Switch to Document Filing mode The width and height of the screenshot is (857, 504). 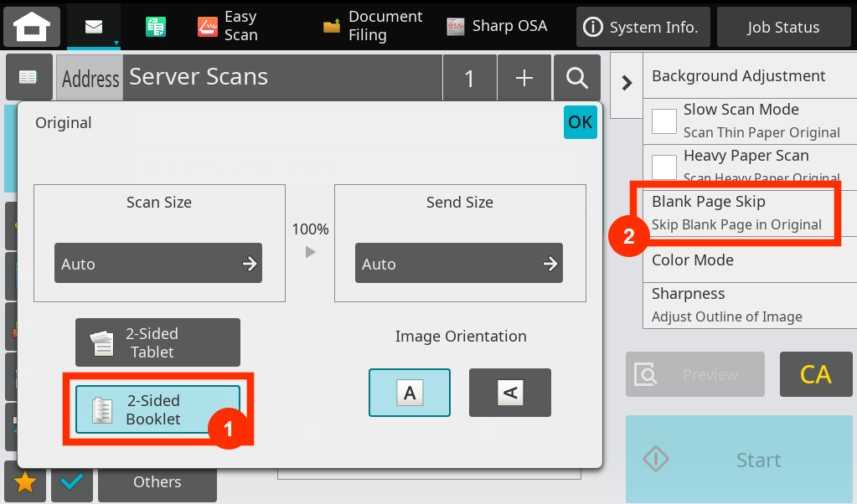click(374, 27)
